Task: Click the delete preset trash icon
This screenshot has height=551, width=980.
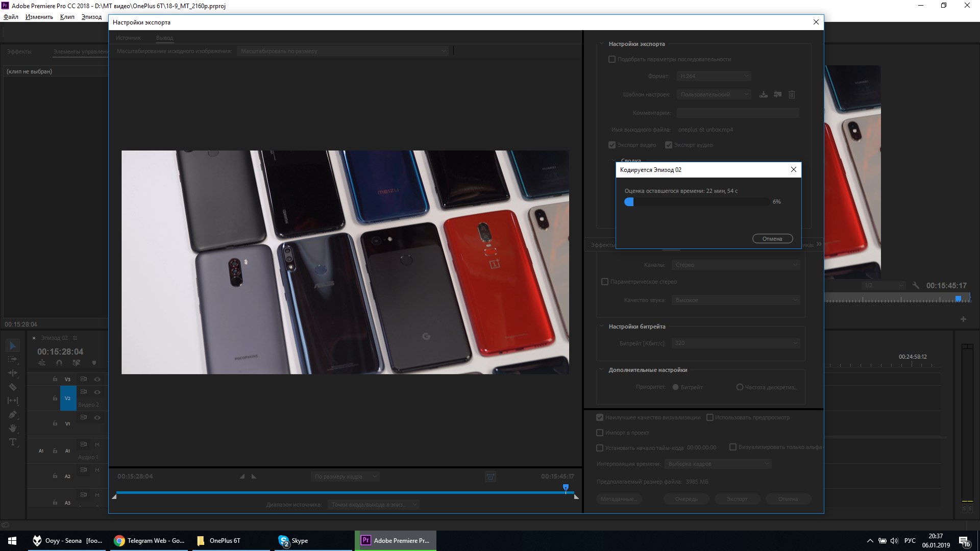Action: coord(792,94)
